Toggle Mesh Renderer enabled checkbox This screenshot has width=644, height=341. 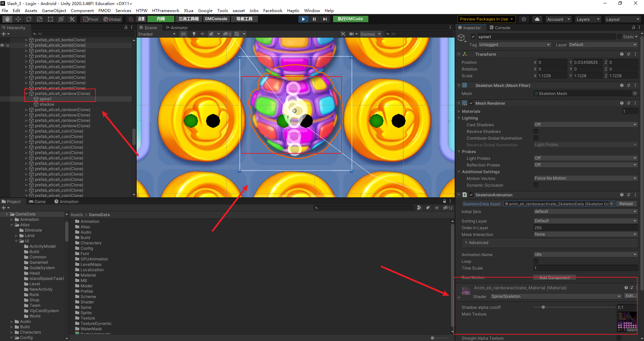(x=471, y=103)
